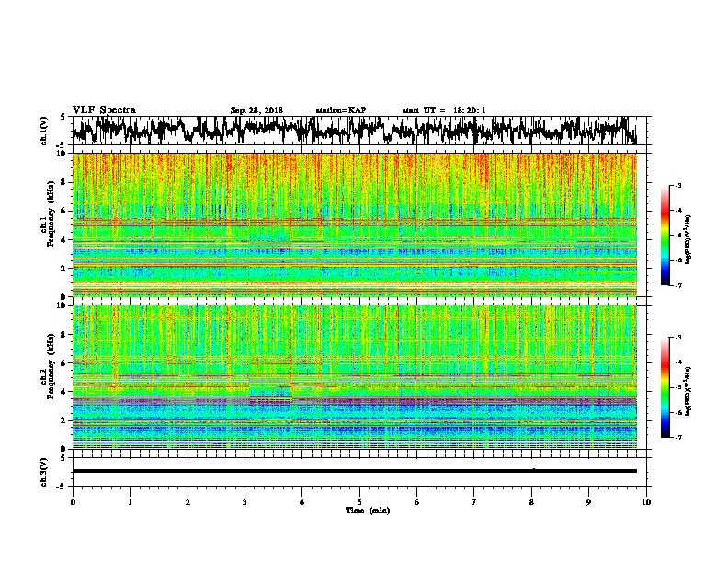Click time axis tick label "9"

pos(588,501)
